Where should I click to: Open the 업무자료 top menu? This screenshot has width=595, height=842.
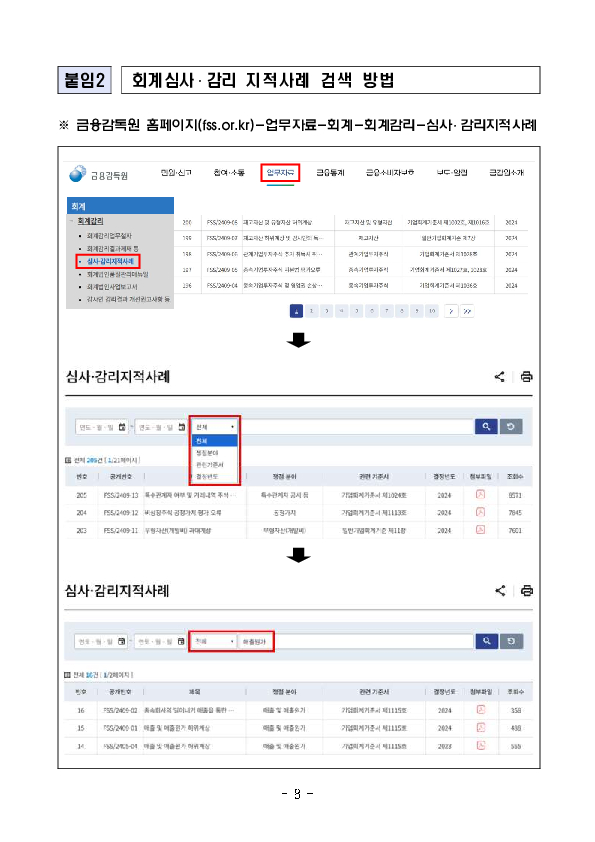pos(280,173)
